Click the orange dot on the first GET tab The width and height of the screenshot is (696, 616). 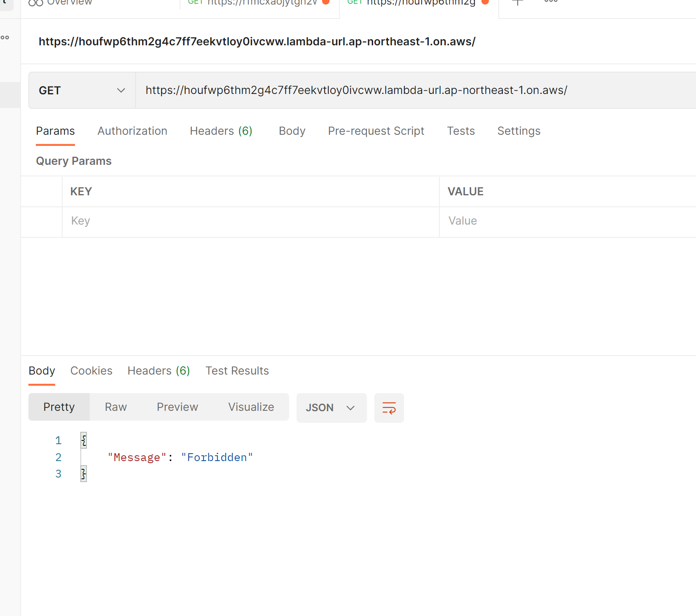coord(326,2)
